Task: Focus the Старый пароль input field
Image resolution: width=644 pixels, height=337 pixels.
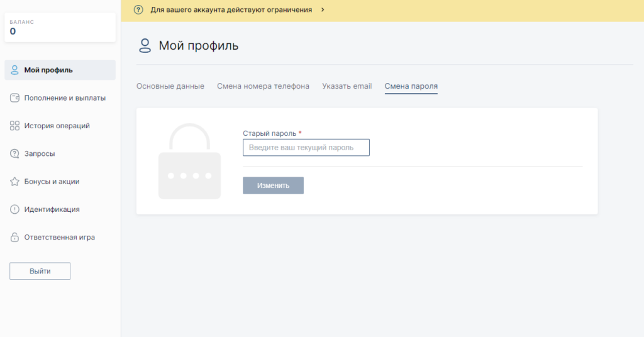Action: point(306,147)
